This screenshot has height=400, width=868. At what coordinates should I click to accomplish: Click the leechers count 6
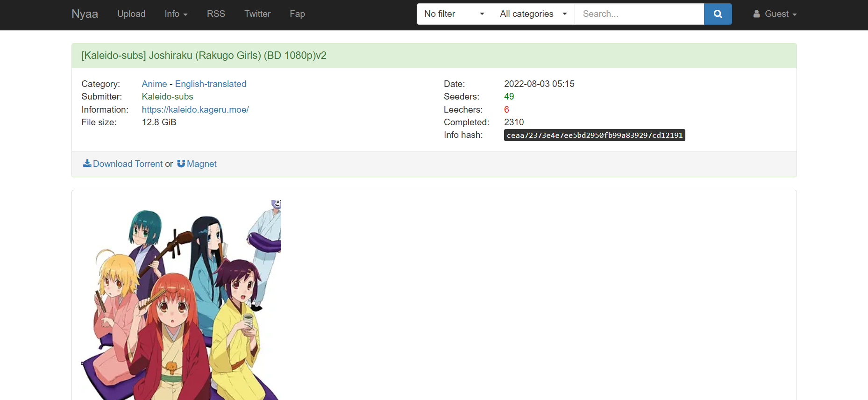[506, 110]
